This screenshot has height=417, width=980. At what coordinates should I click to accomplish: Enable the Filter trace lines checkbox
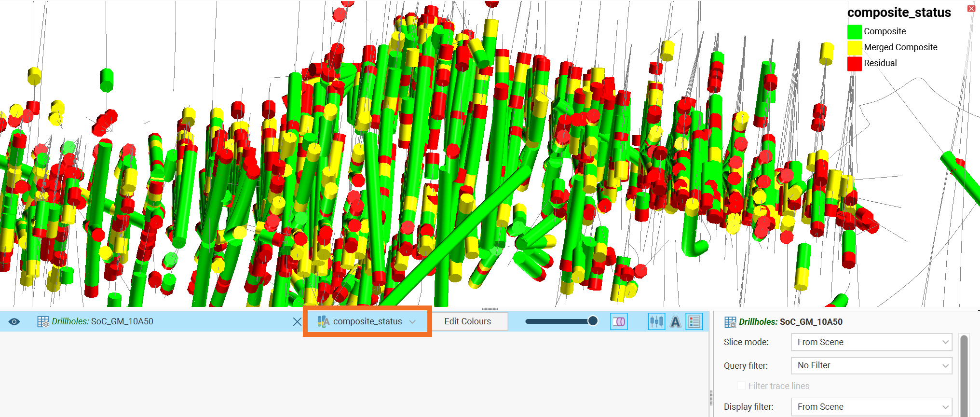[741, 386]
